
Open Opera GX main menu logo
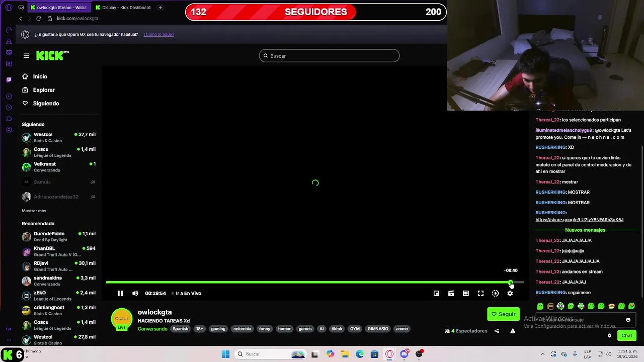tap(9, 8)
